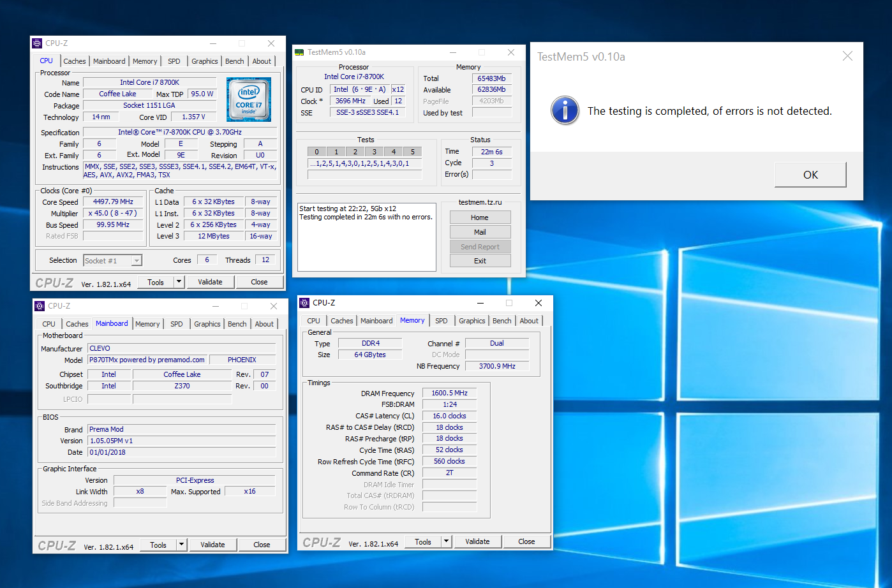This screenshot has width=892, height=588.
Task: Open Tools dropdown arrow in the Mainboard window
Action: click(182, 545)
